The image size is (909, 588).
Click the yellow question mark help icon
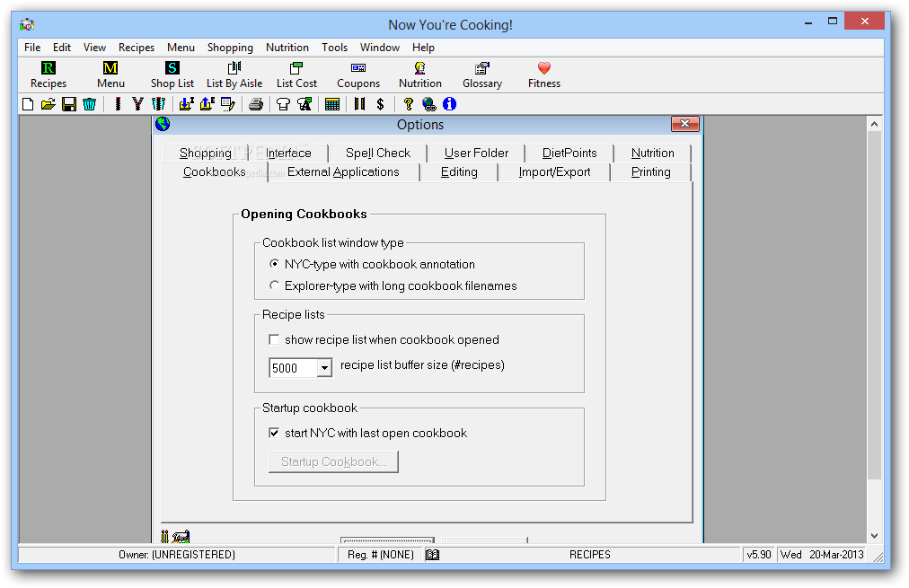point(408,104)
